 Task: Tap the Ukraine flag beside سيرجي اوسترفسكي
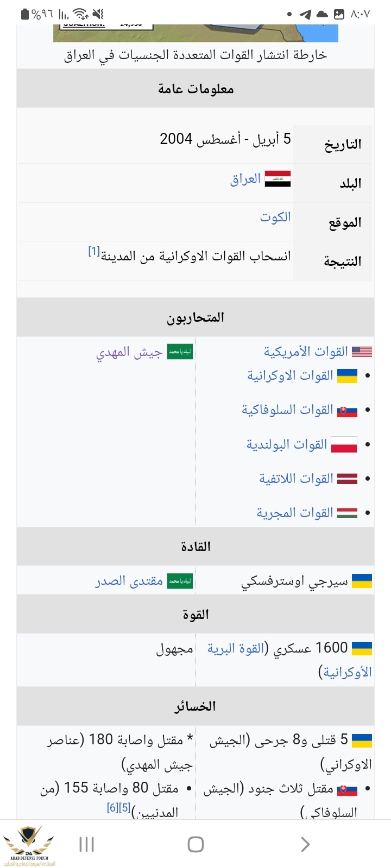pyautogui.click(x=362, y=582)
